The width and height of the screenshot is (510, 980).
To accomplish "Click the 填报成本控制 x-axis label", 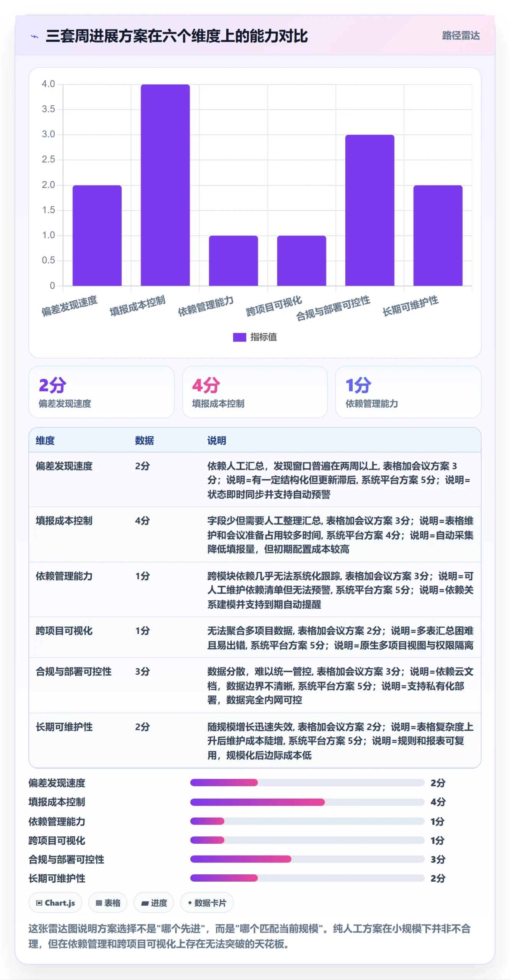I will click(137, 305).
